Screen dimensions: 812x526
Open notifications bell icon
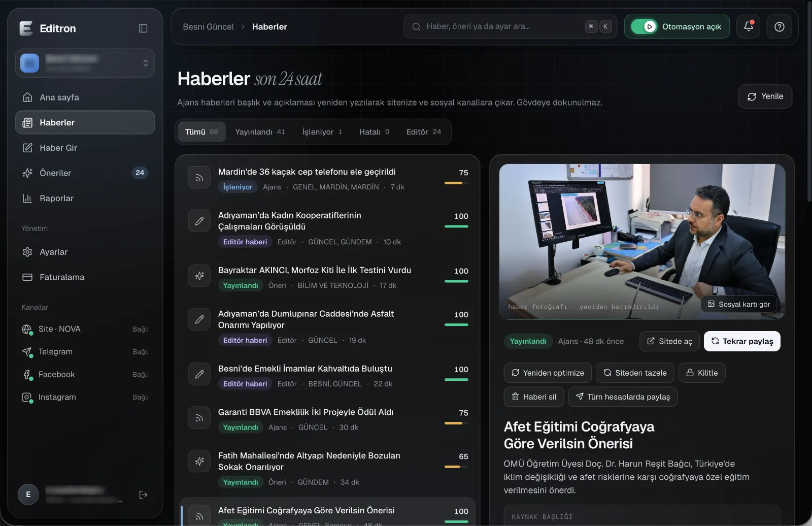pyautogui.click(x=749, y=26)
